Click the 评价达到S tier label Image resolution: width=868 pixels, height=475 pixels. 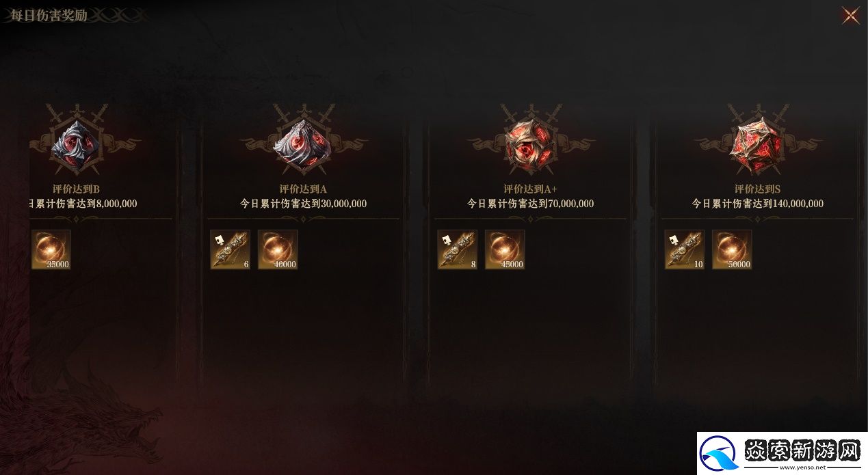click(x=757, y=189)
